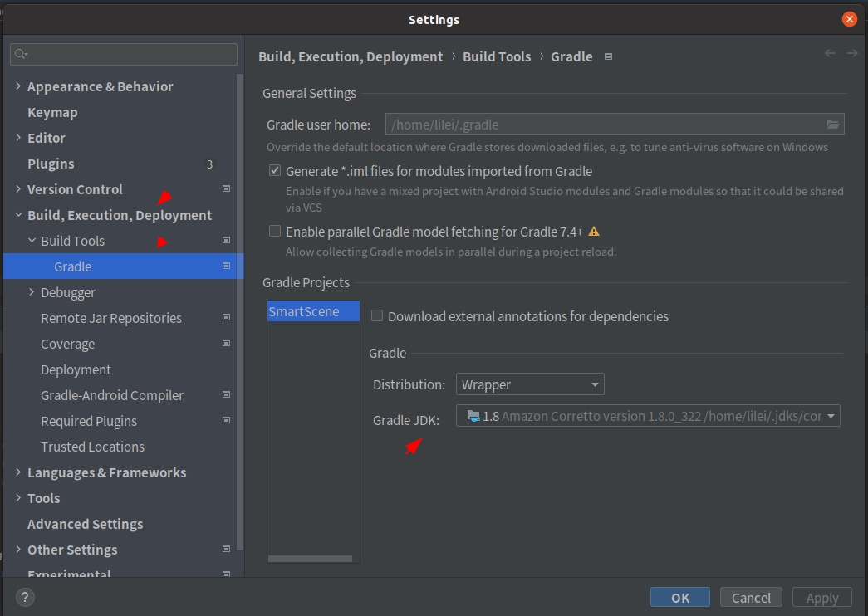Click the project-level icon next to the Gradle breadcrumb
The height and width of the screenshot is (616, 868).
pyautogui.click(x=608, y=56)
